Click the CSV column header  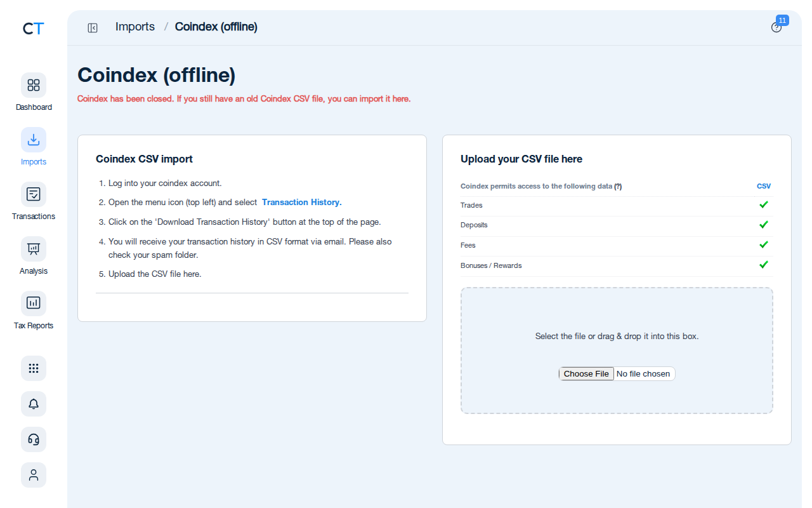point(764,186)
